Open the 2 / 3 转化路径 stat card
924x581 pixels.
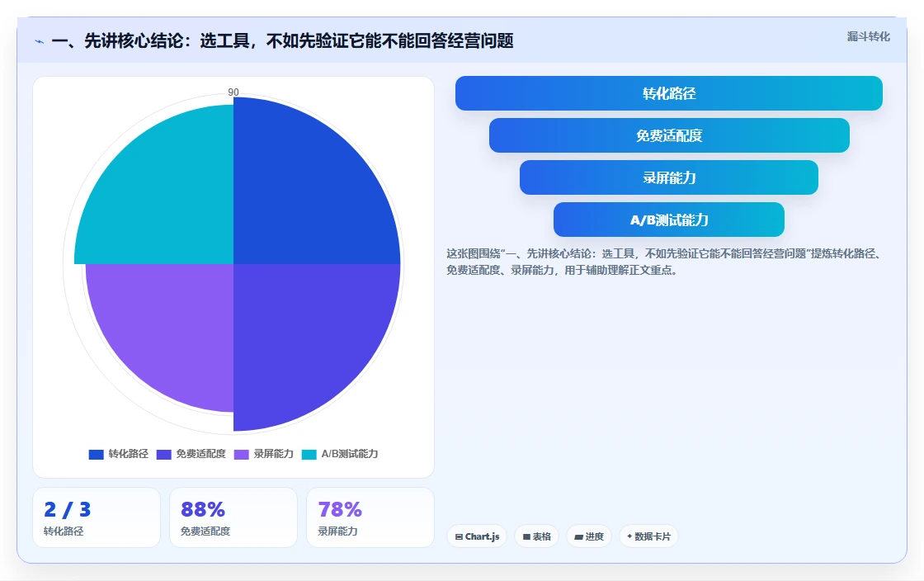(x=97, y=517)
